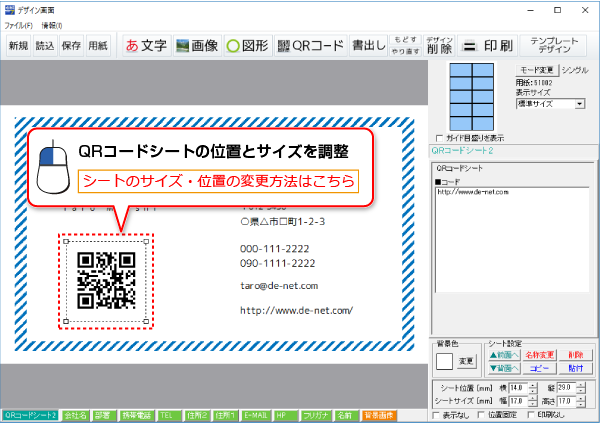Increase シート位置 縦 value
The image size is (601, 425).
point(581,385)
